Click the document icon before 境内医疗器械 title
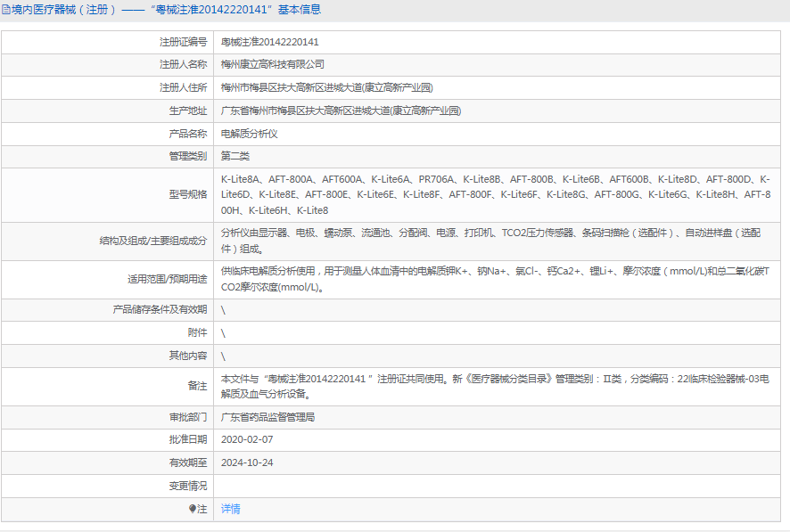This screenshot has height=532, width=790. pos(5,10)
